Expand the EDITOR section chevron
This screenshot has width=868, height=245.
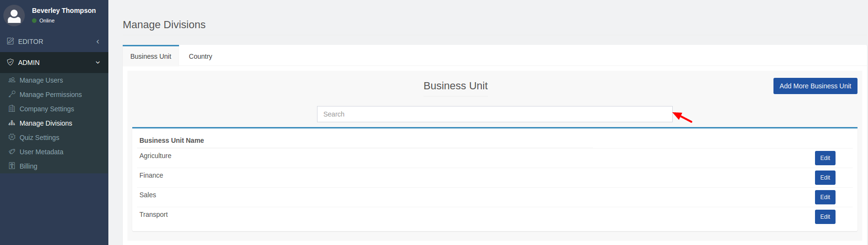(x=98, y=42)
